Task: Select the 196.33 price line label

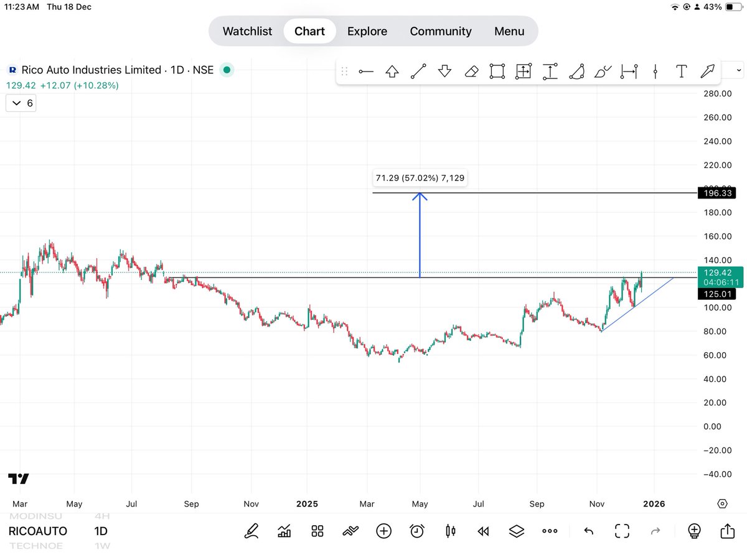Action: tap(718, 194)
